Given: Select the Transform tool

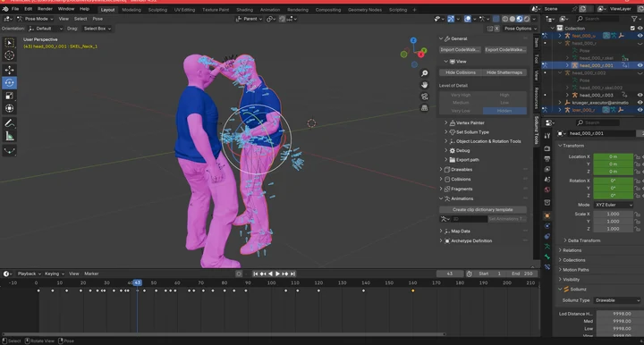Looking at the screenshot, I should pyautogui.click(x=9, y=108).
